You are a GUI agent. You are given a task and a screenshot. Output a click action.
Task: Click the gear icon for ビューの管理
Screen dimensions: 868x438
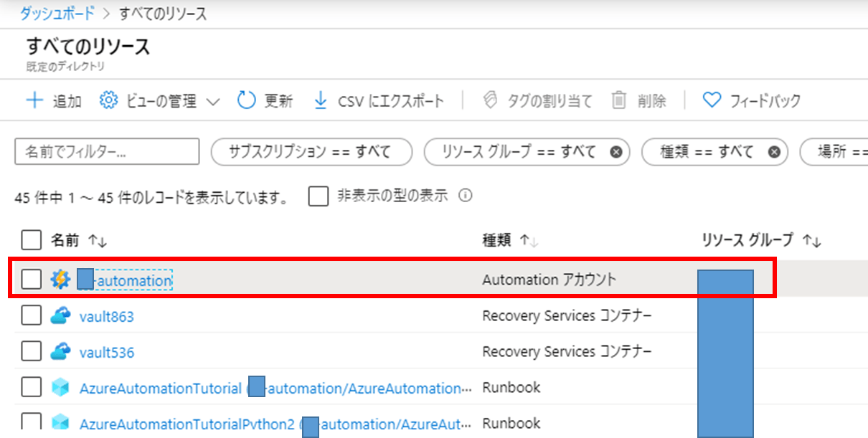[108, 100]
